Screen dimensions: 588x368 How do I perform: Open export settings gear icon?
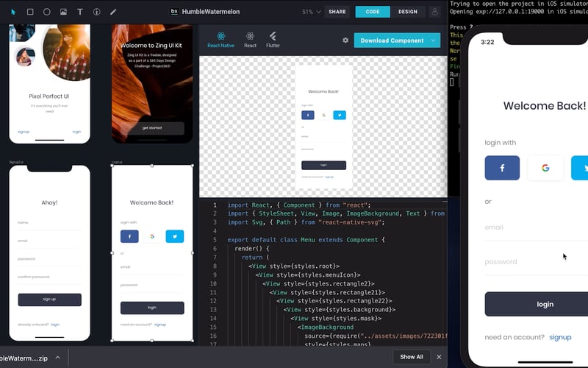(x=345, y=40)
